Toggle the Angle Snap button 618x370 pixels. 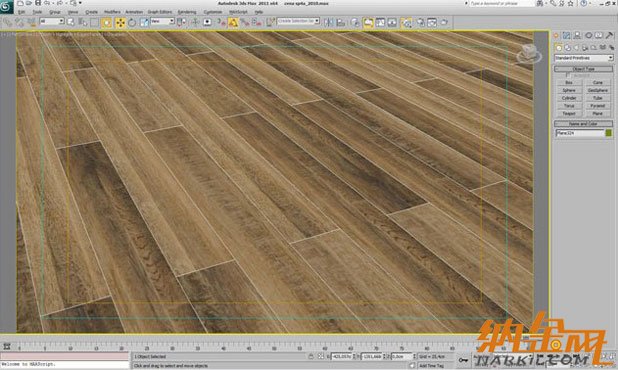(233, 22)
